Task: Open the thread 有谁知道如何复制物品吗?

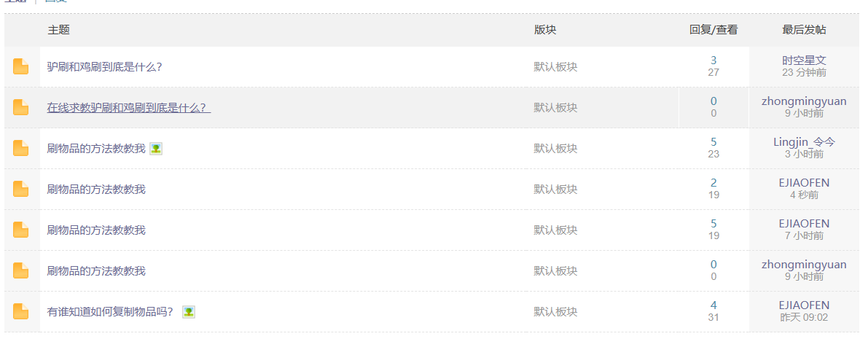Action: pyautogui.click(x=111, y=312)
